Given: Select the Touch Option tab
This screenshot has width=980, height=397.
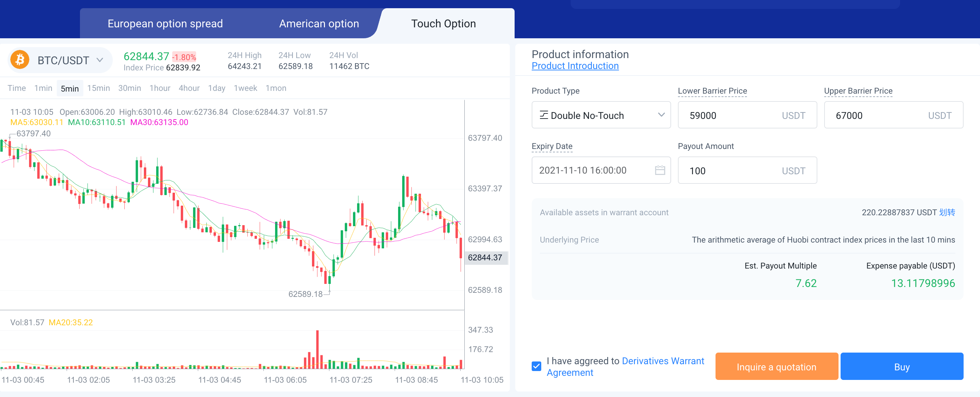Looking at the screenshot, I should tap(443, 24).
